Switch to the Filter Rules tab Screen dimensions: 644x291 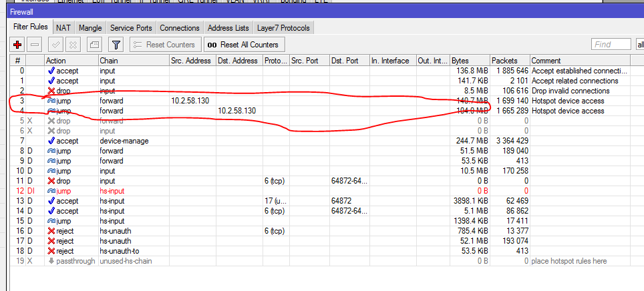tap(31, 27)
